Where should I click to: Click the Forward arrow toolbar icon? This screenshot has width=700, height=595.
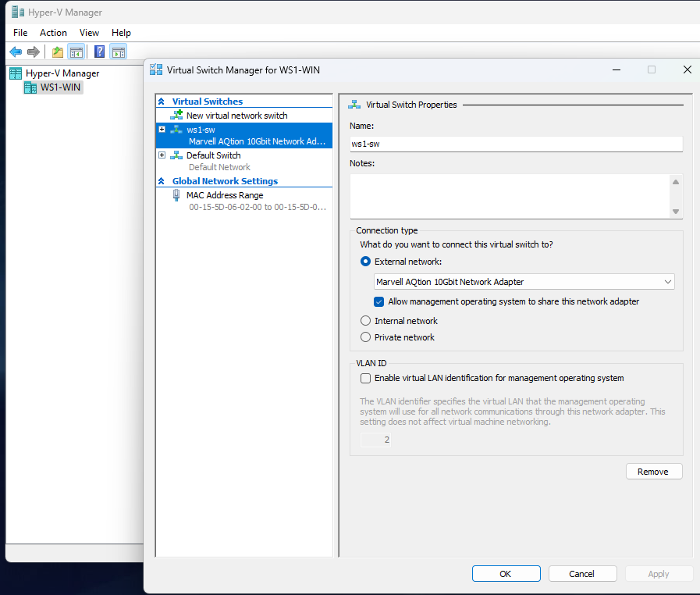(34, 52)
